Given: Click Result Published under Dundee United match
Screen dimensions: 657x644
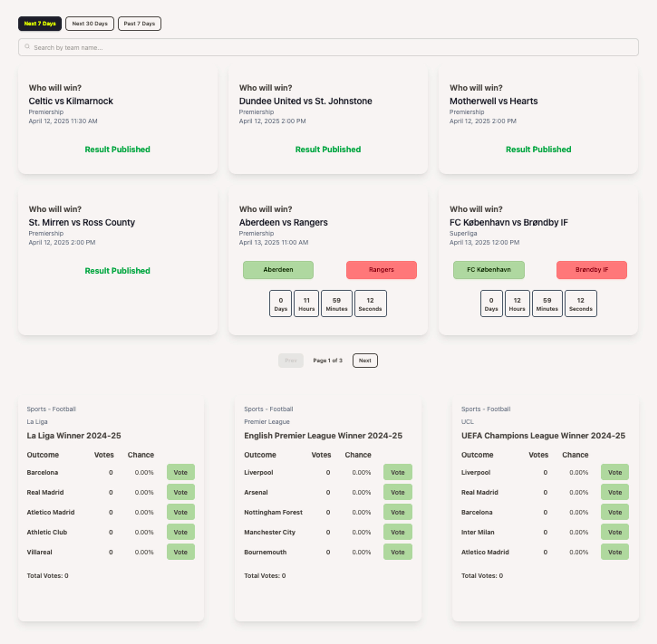Looking at the screenshot, I should (x=328, y=149).
